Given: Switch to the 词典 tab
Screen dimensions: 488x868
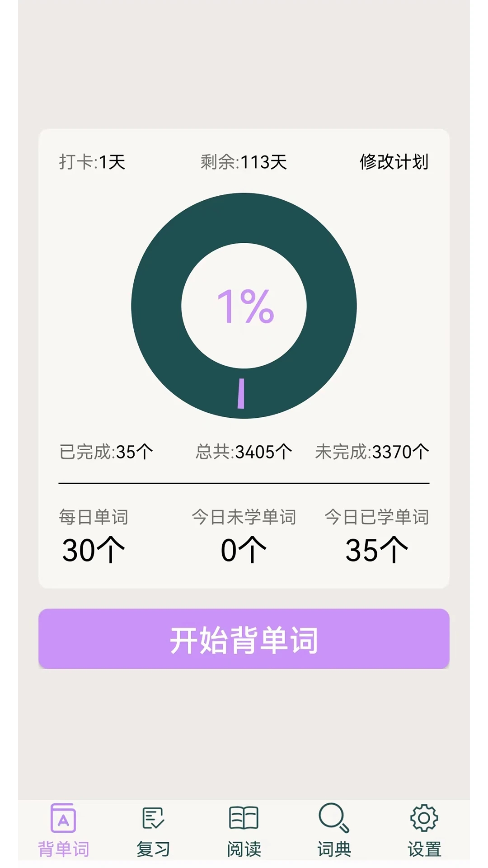Looking at the screenshot, I should tap(333, 834).
